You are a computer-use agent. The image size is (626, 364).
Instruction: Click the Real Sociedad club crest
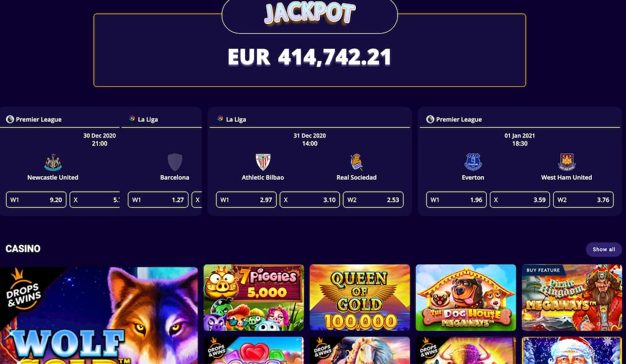(x=356, y=162)
